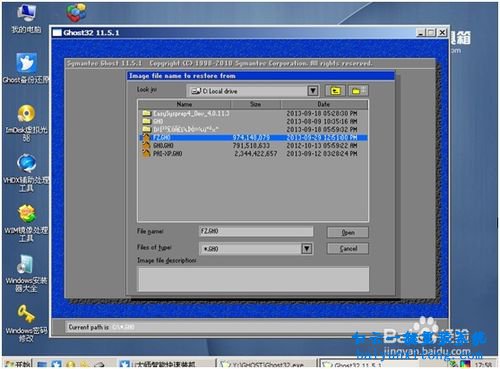Image resolution: width=500 pixels, height=369 pixels.
Task: Open the Windows installer collection desktop icon
Action: [26, 273]
